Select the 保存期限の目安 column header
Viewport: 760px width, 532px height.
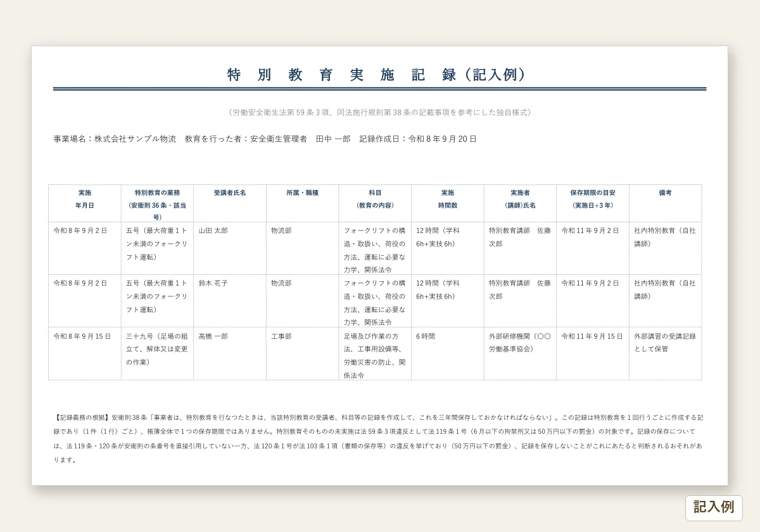point(593,203)
